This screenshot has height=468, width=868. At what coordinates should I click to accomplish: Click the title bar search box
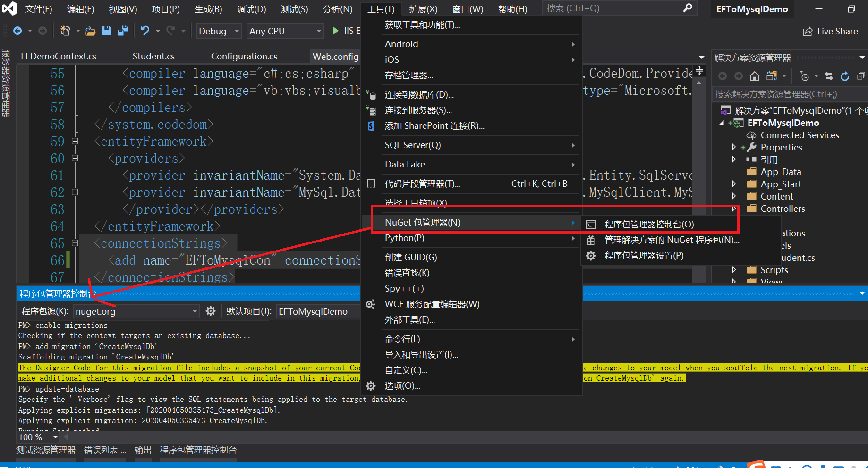pos(620,8)
